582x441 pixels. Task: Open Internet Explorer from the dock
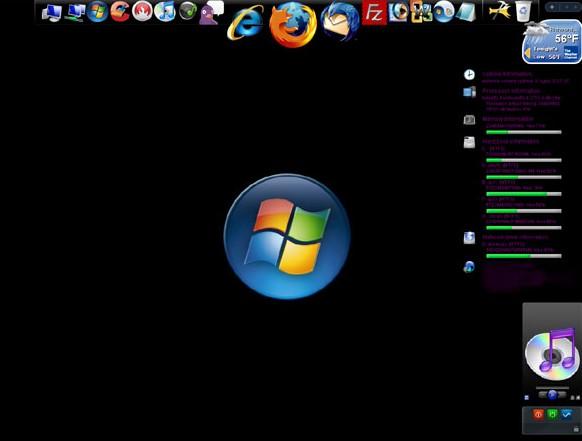pos(245,22)
